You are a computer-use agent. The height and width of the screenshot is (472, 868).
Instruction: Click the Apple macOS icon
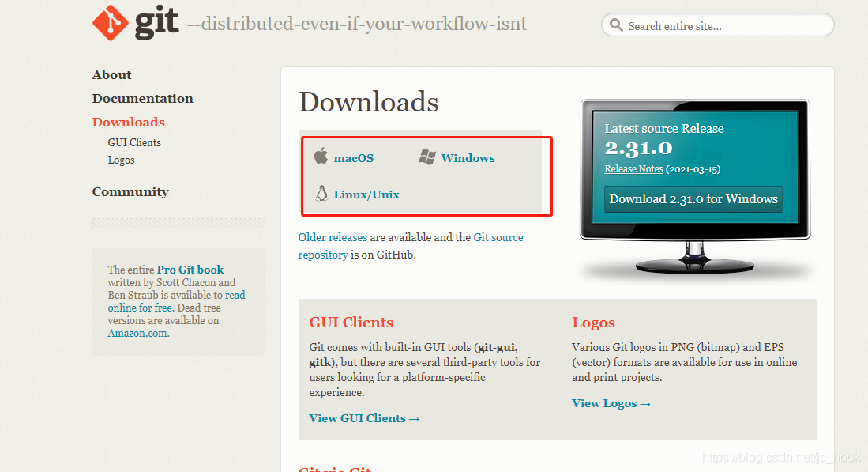[321, 157]
